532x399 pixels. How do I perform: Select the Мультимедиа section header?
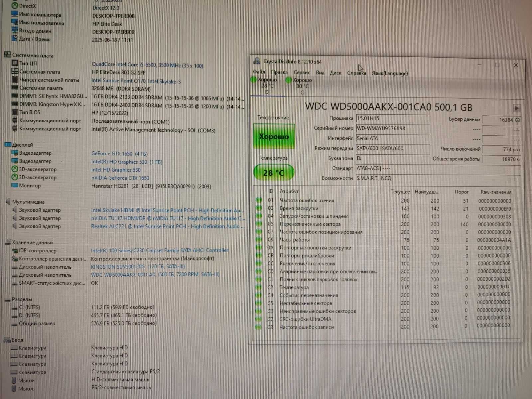pos(28,201)
